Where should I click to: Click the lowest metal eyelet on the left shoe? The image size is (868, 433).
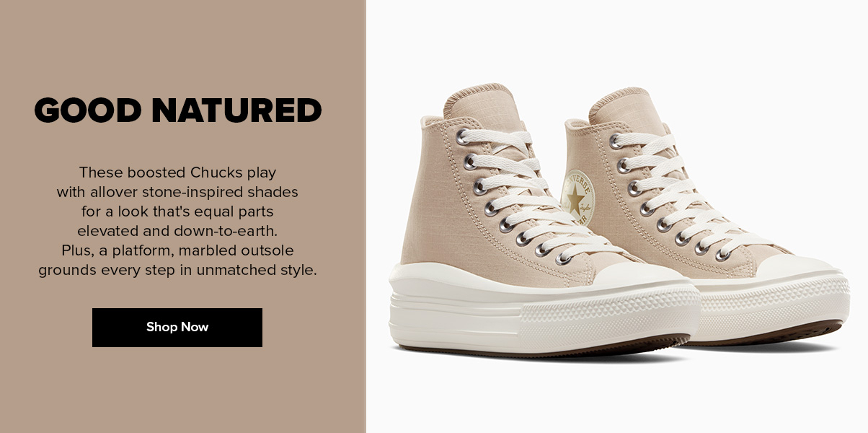click(x=562, y=258)
